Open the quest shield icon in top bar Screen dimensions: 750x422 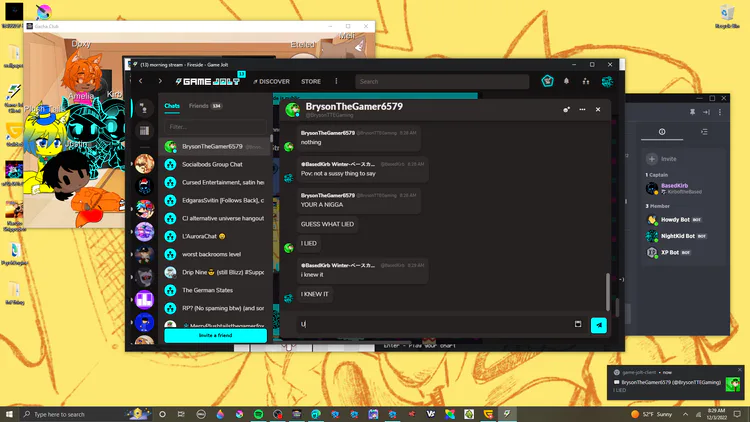pos(547,81)
